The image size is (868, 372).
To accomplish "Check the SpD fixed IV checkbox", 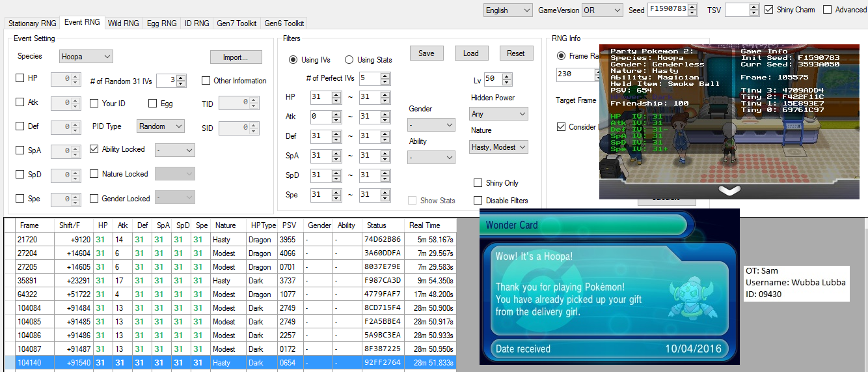I will pos(20,175).
